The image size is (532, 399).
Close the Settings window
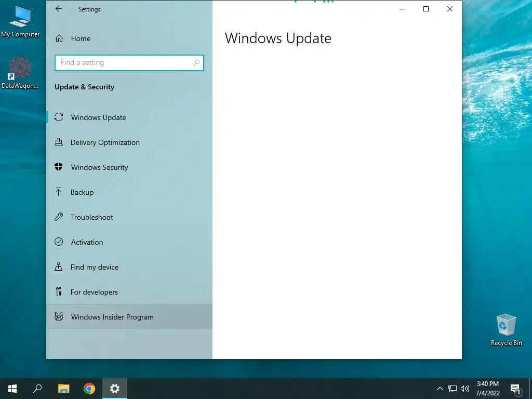(449, 9)
